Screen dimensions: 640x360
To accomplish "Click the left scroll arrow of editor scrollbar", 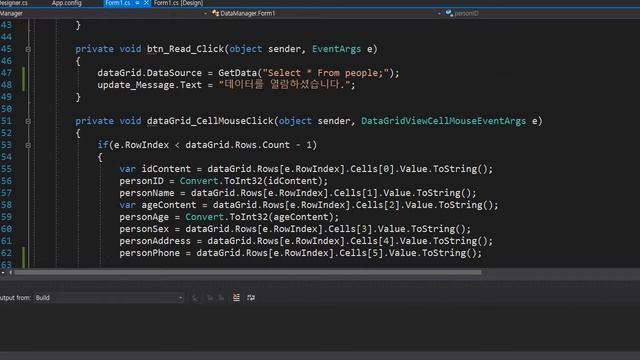I will (11, 272).
